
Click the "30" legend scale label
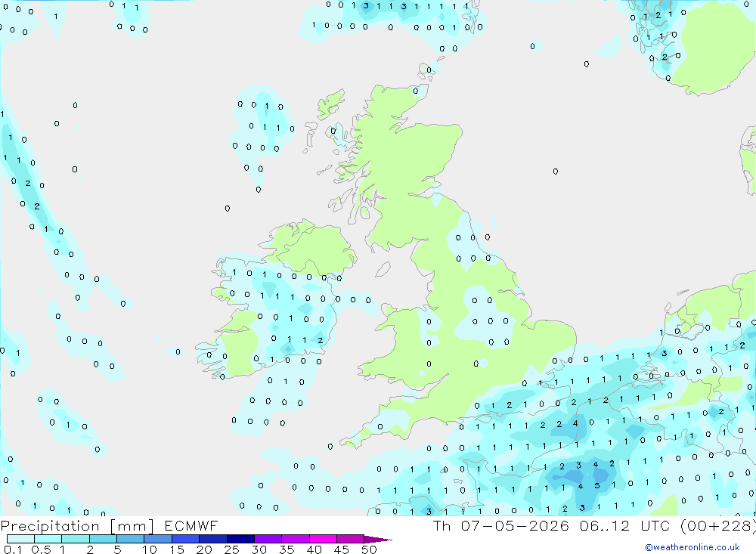(259, 549)
